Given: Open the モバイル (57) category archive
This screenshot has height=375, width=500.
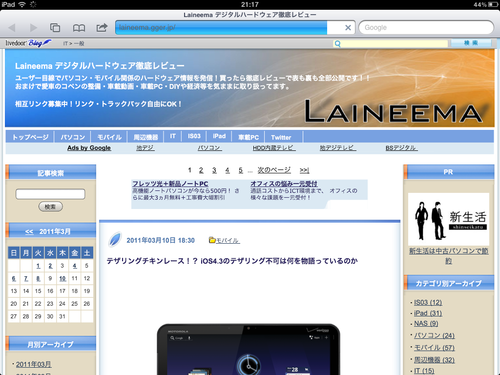Looking at the screenshot, I should [x=434, y=348].
